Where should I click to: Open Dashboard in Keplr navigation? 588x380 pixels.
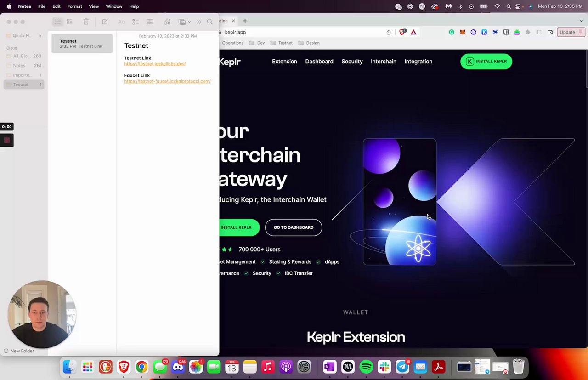(x=319, y=62)
